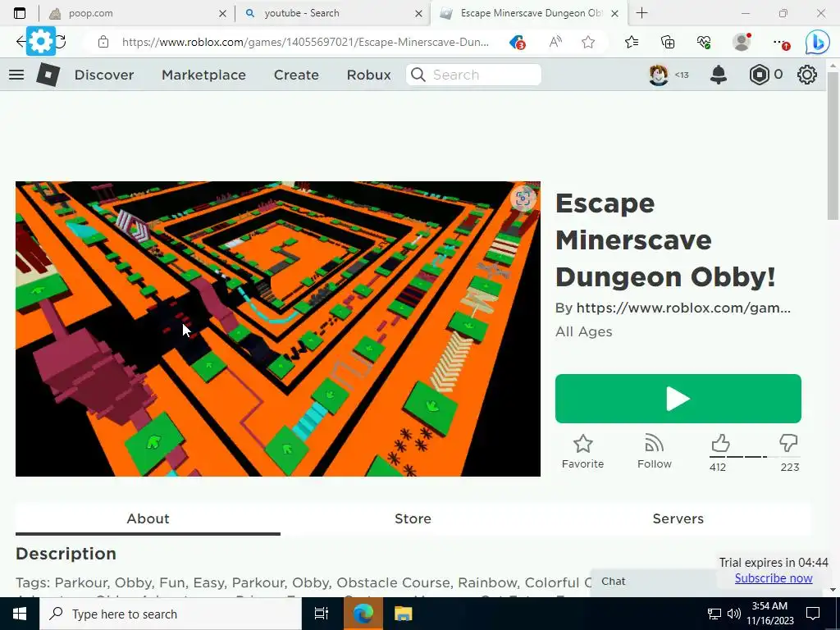Click the page vertical scrollbar
Viewport: 840px width, 630px height.
(x=833, y=144)
